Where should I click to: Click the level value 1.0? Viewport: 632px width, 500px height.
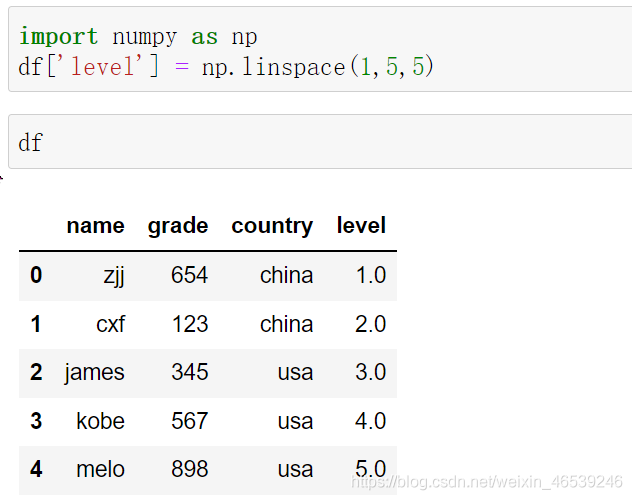371,275
